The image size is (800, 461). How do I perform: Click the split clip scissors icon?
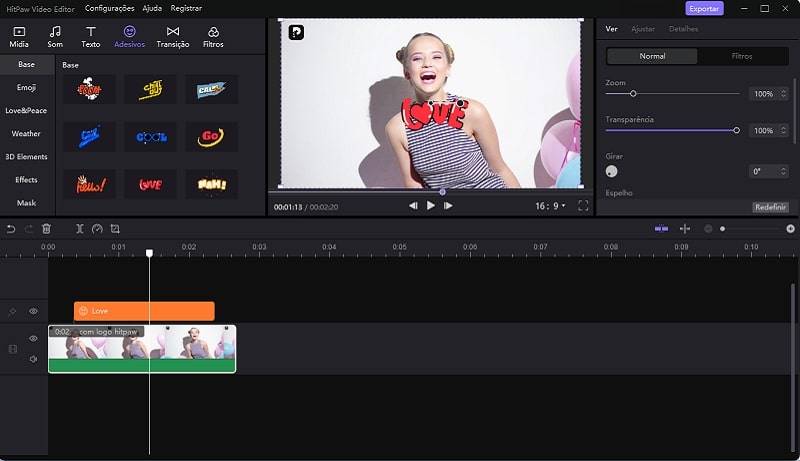point(80,229)
